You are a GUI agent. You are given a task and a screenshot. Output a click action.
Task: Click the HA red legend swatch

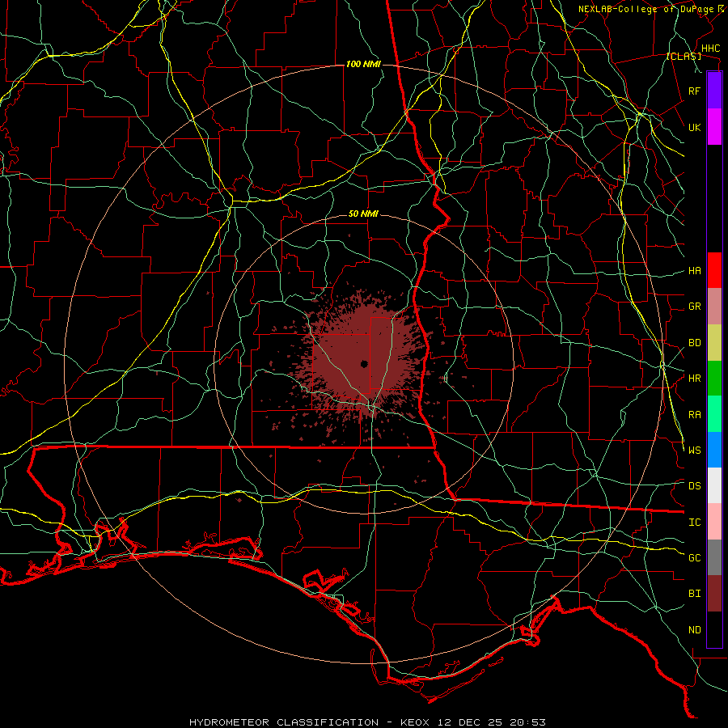714,270
